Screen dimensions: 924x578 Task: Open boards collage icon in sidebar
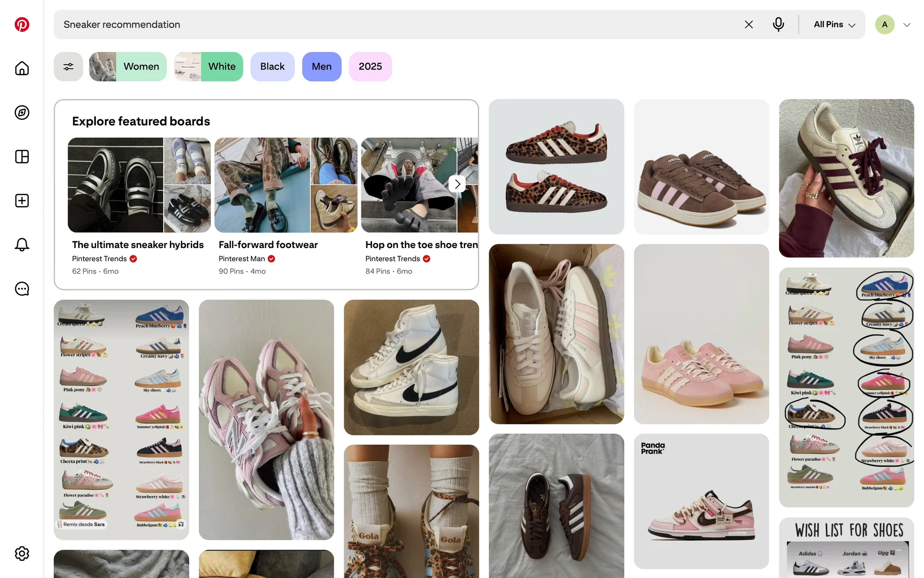pyautogui.click(x=22, y=157)
